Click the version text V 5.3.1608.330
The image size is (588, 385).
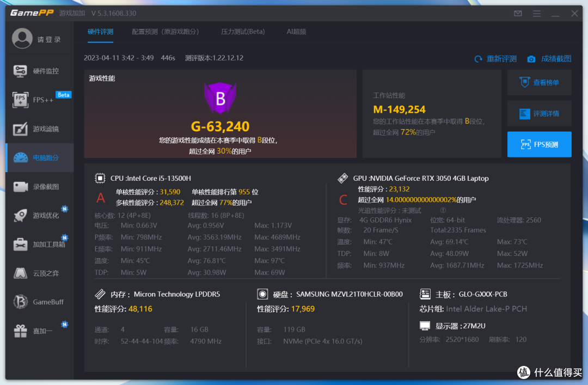[114, 13]
